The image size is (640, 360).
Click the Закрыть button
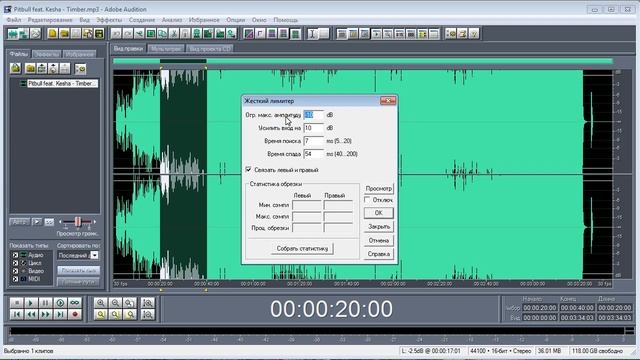[378, 227]
